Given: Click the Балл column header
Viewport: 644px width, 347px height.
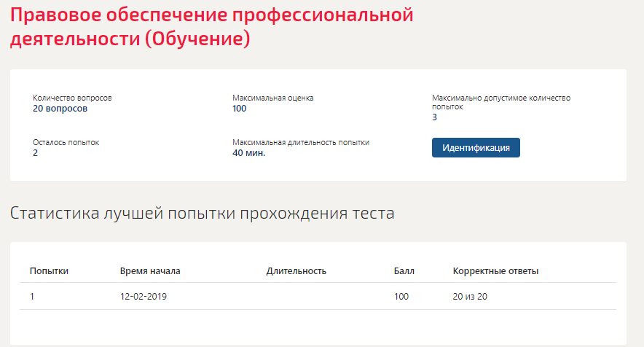Looking at the screenshot, I should coord(404,271).
